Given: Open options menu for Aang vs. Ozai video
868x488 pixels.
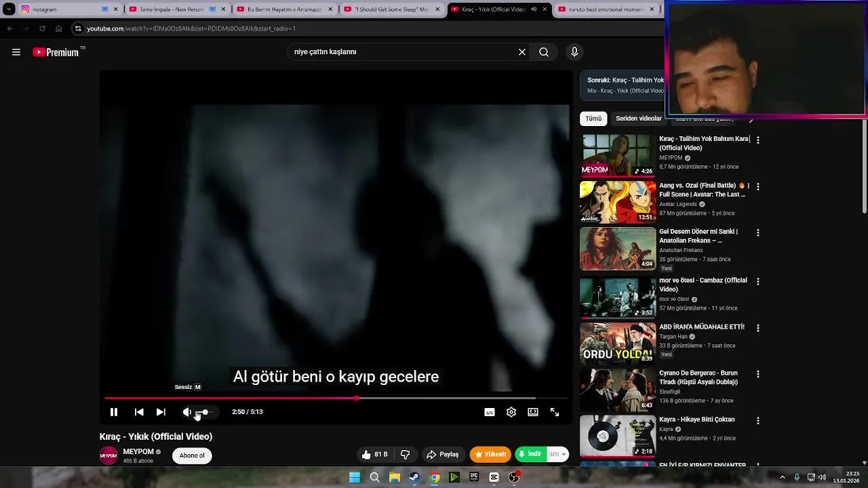Looking at the screenshot, I should click(758, 186).
